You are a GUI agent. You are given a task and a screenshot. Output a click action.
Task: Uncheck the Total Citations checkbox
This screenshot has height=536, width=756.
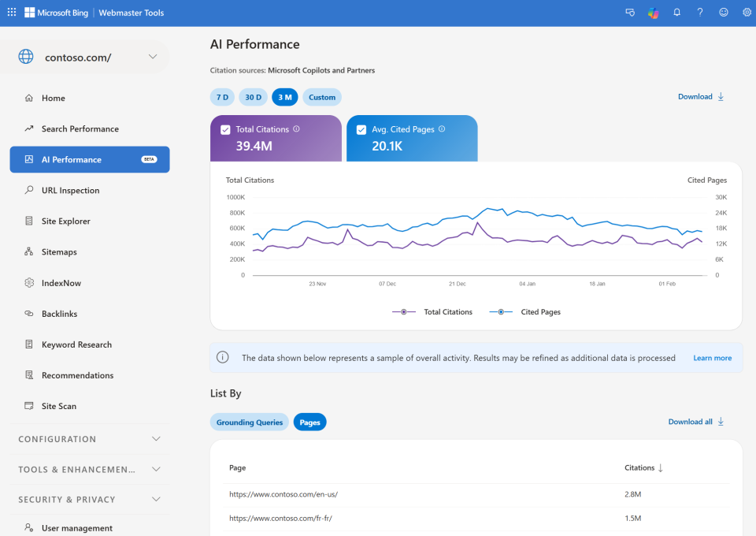coord(226,130)
